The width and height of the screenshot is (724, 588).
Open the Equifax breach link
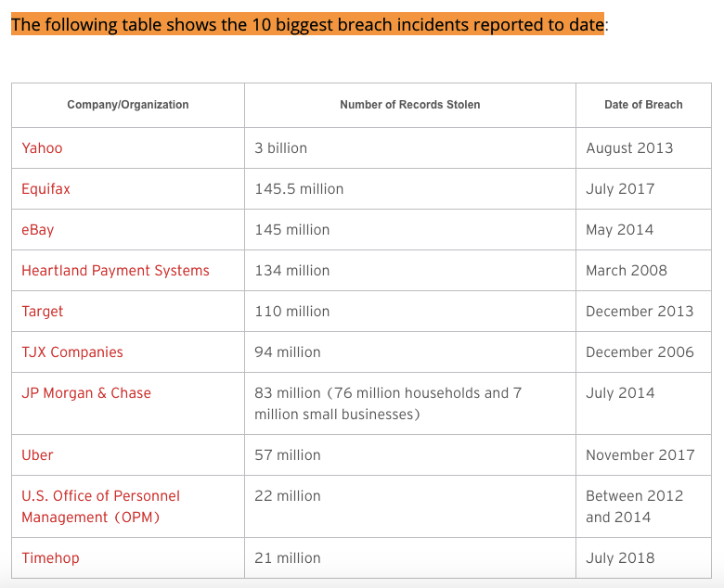(x=45, y=189)
